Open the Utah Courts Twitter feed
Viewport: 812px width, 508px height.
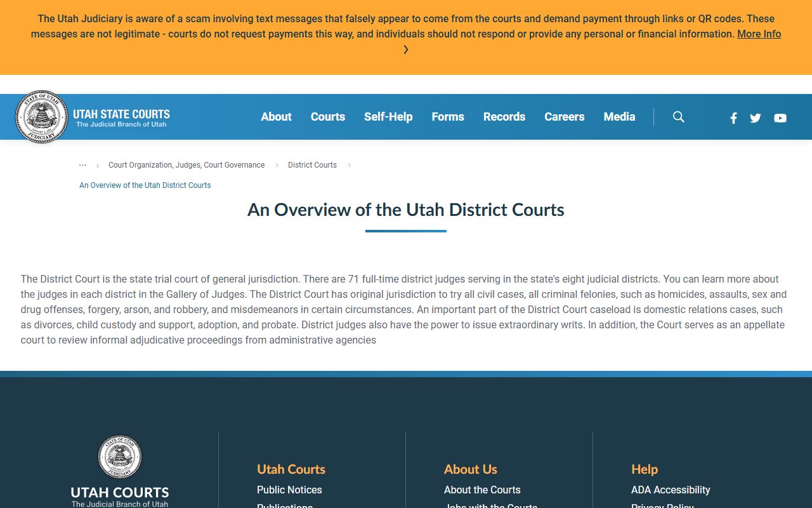[755, 117]
